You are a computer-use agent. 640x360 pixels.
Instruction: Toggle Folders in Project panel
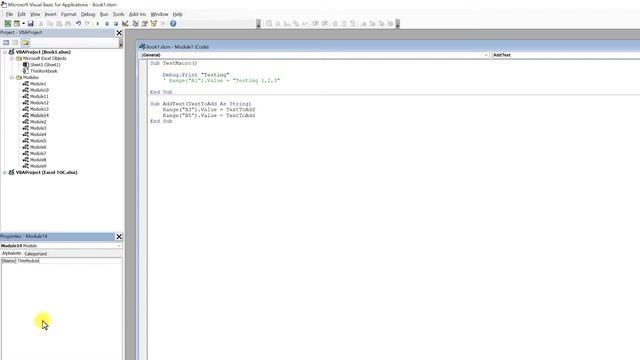[25, 42]
